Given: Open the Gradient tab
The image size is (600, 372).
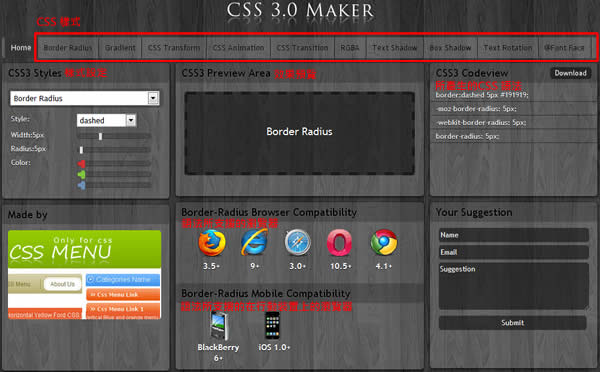Looking at the screenshot, I should tap(120, 48).
